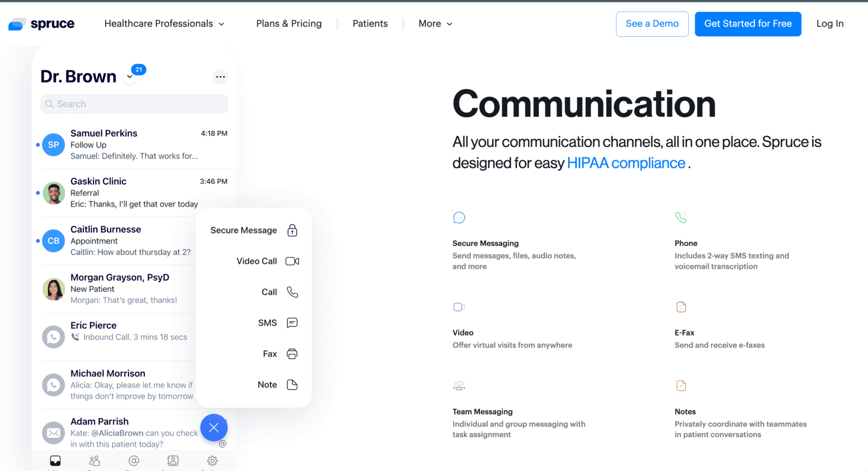Open Plans & Pricing page
The height and width of the screenshot is (471, 868).
[289, 24]
